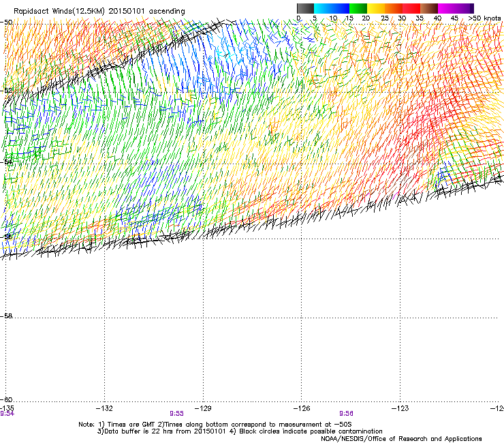Select the red segment of the color bar
The height and width of the screenshot is (443, 504).
click(411, 8)
